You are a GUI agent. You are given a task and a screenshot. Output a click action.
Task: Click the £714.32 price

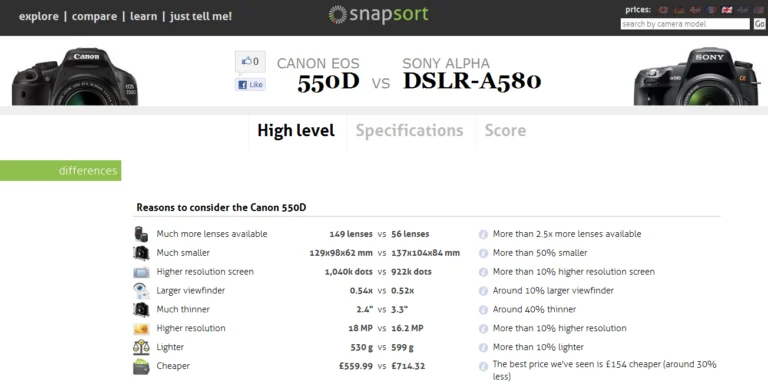(408, 366)
